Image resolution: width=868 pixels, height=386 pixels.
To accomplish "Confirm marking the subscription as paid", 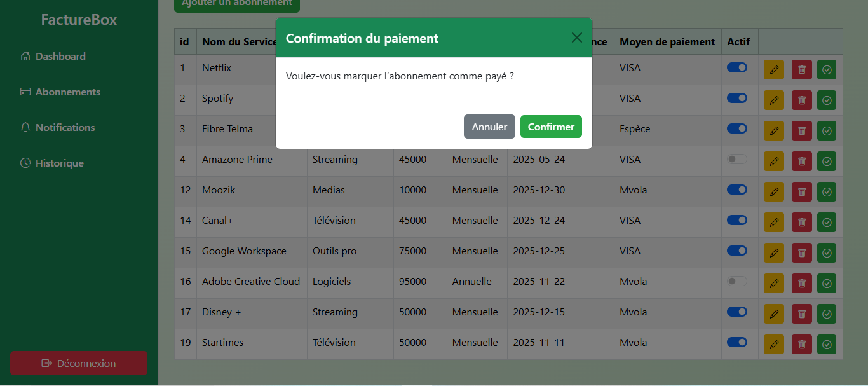I will tap(551, 127).
